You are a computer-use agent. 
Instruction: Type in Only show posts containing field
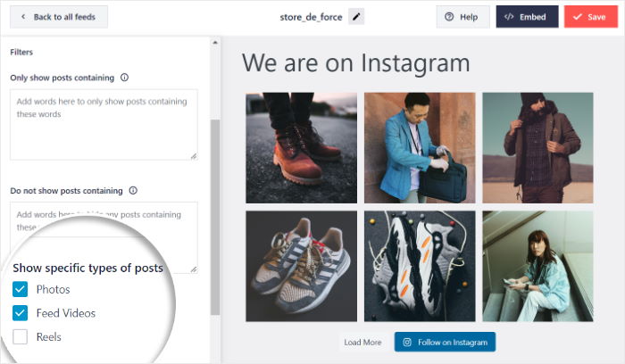pyautogui.click(x=104, y=124)
